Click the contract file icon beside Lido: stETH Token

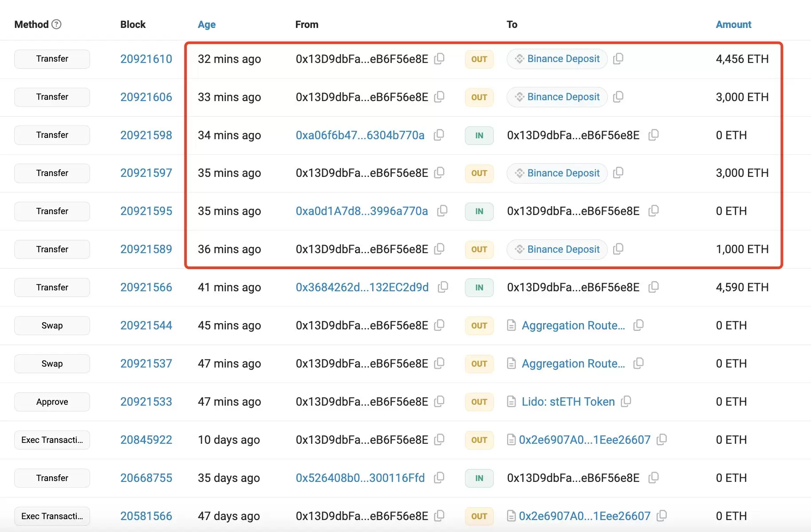click(512, 402)
